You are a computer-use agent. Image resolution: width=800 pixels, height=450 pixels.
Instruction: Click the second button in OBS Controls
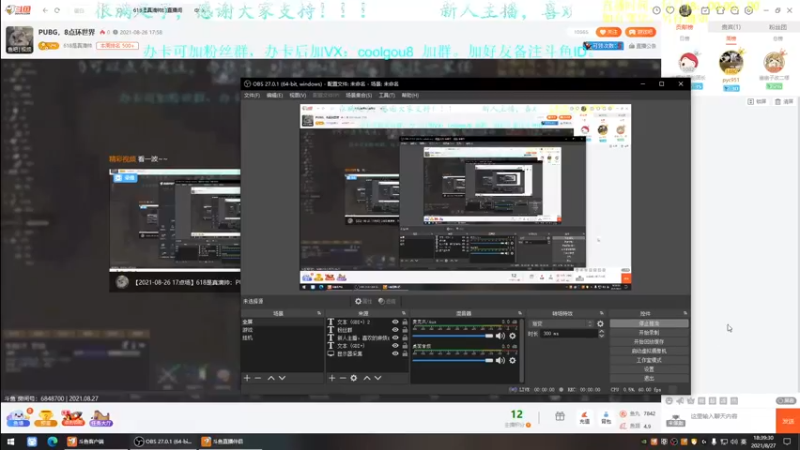click(648, 333)
